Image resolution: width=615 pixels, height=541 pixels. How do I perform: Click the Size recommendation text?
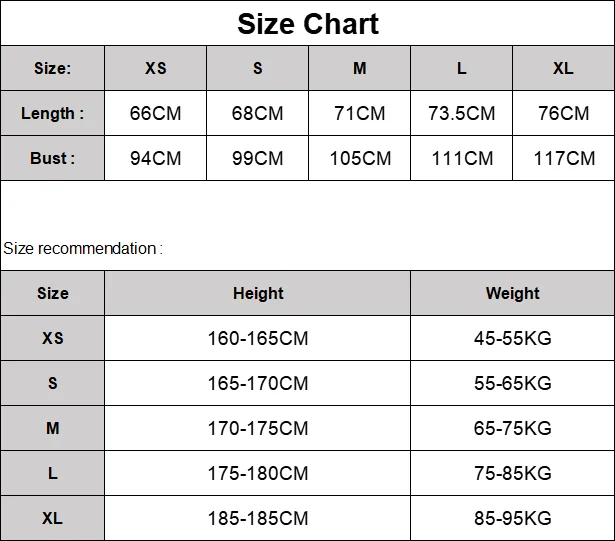(83, 249)
